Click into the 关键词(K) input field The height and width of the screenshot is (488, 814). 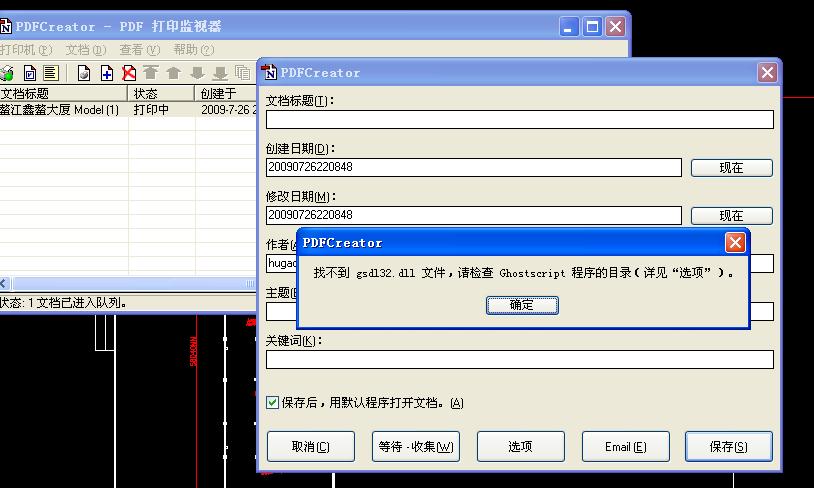tap(520, 359)
